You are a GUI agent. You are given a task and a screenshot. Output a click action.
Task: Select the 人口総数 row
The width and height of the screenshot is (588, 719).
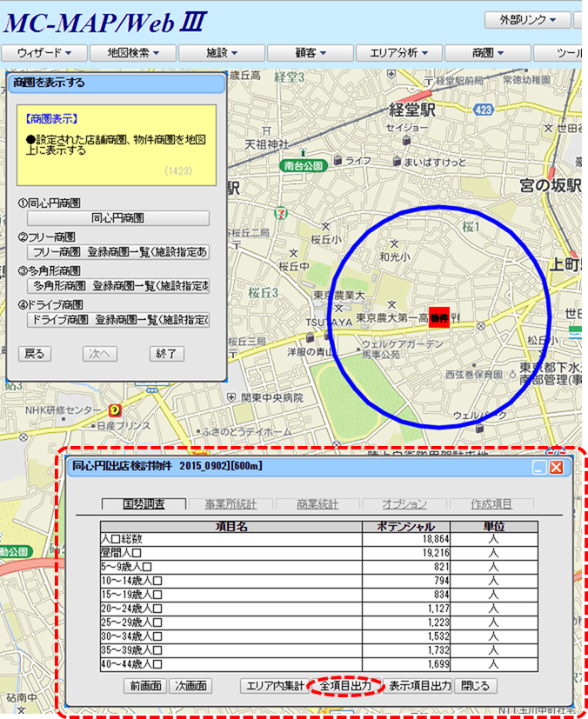coord(318,539)
